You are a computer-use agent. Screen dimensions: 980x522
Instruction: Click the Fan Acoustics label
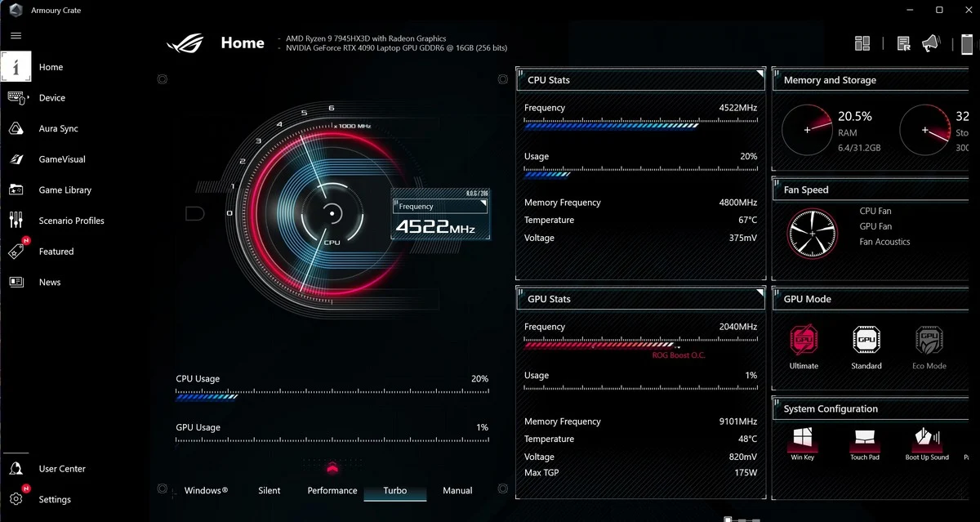(x=884, y=242)
